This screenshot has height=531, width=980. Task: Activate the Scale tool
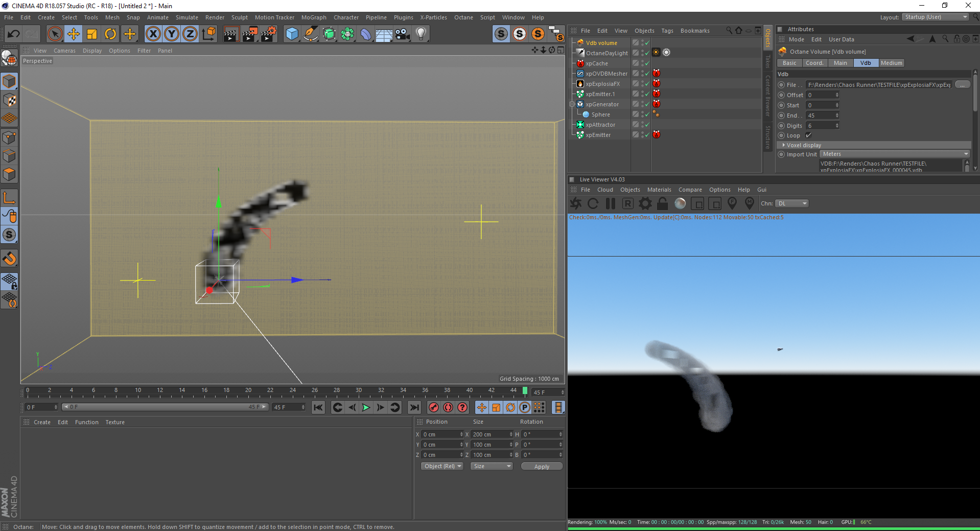click(x=92, y=34)
